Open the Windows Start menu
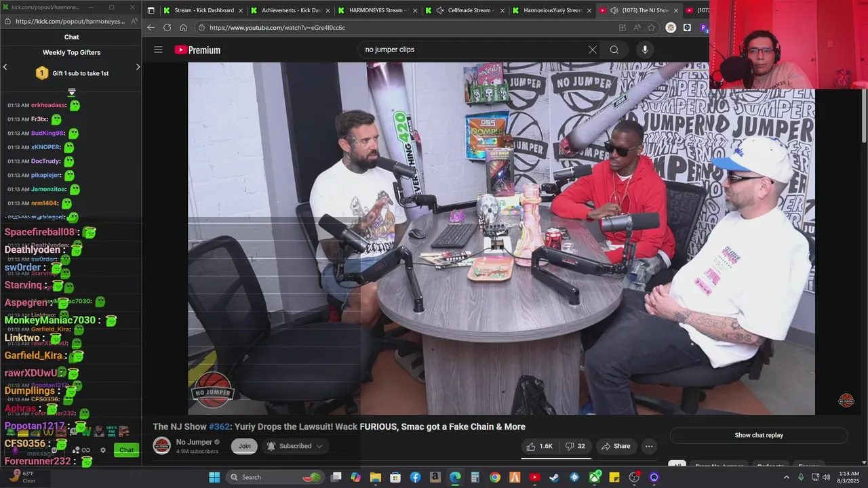This screenshot has width=868, height=488. point(214,477)
